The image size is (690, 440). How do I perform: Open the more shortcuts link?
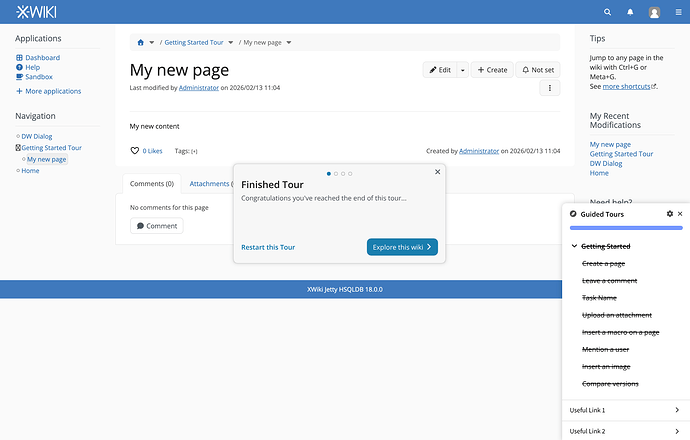coord(629,86)
